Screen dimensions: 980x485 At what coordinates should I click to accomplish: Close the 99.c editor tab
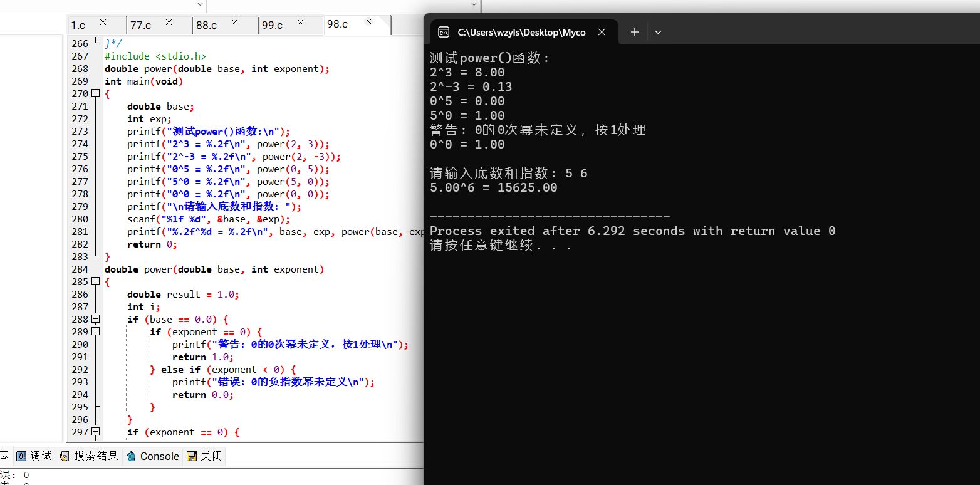tap(300, 23)
